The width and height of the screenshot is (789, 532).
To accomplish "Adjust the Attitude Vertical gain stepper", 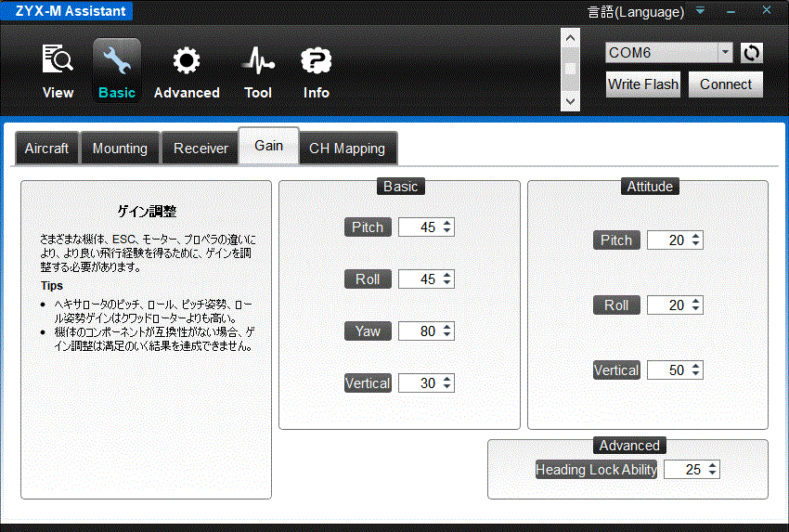I will click(x=696, y=370).
